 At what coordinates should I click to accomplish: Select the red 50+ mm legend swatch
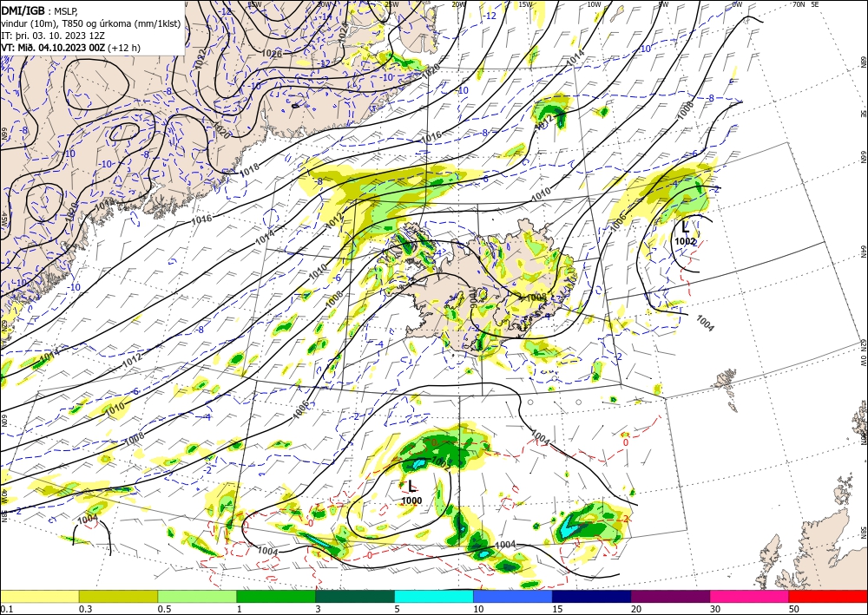pyautogui.click(x=828, y=596)
